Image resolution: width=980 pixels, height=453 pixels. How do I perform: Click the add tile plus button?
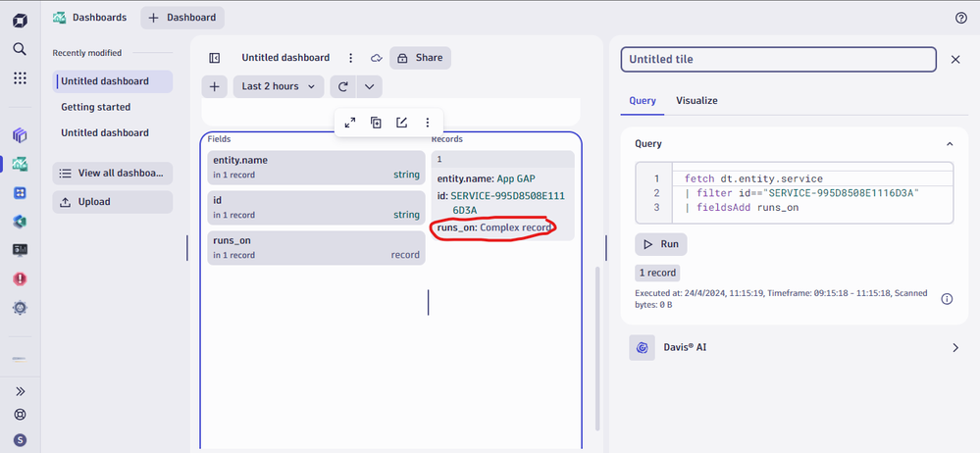(215, 86)
